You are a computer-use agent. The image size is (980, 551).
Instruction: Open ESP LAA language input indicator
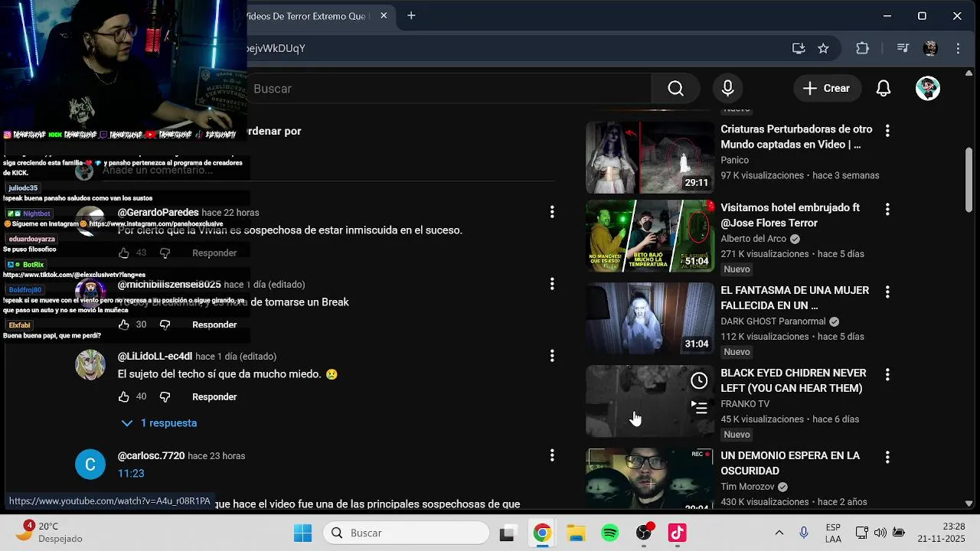[834, 533]
